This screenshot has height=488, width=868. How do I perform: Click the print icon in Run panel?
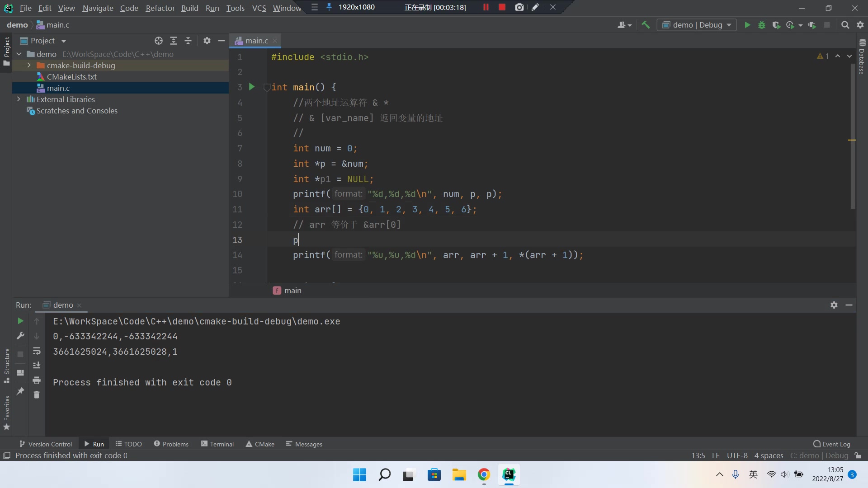point(37,380)
